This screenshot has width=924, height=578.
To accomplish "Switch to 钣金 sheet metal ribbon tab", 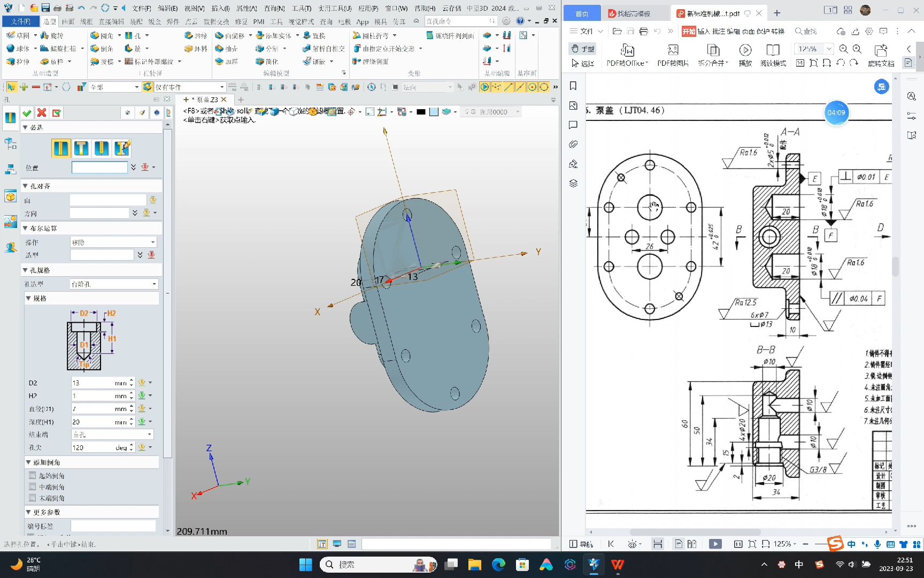I will (x=155, y=21).
